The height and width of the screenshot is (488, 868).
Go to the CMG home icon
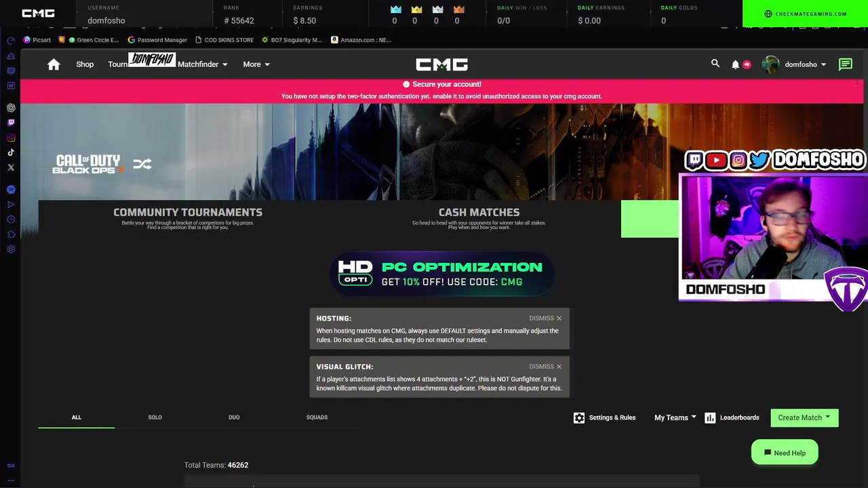tap(54, 64)
